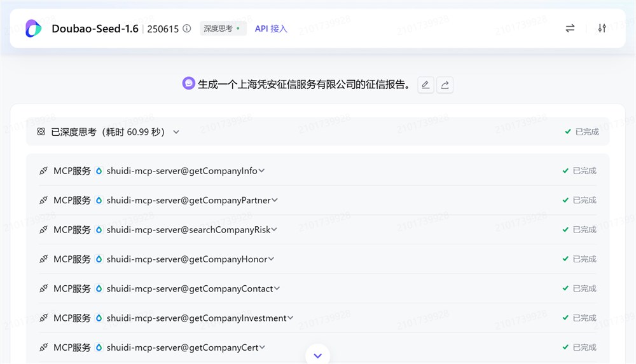Toggle the 深度思考 deep thinking switch
Viewport: 636px width, 364px height.
(x=223, y=29)
